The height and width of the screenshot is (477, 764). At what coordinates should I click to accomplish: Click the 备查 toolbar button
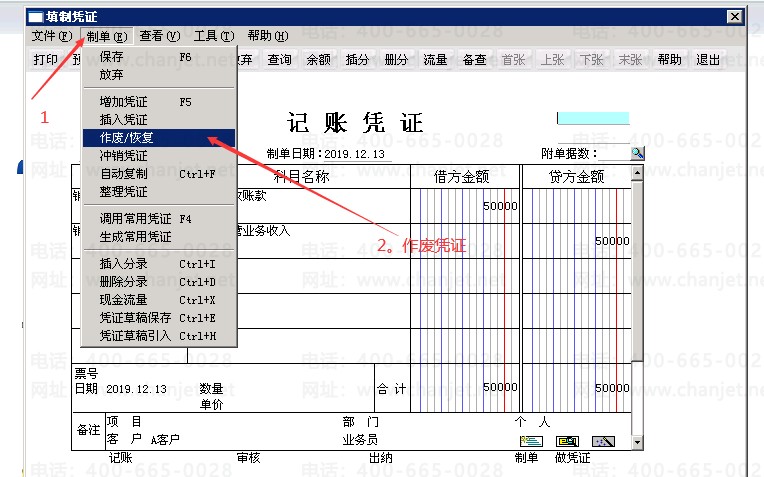coord(475,60)
